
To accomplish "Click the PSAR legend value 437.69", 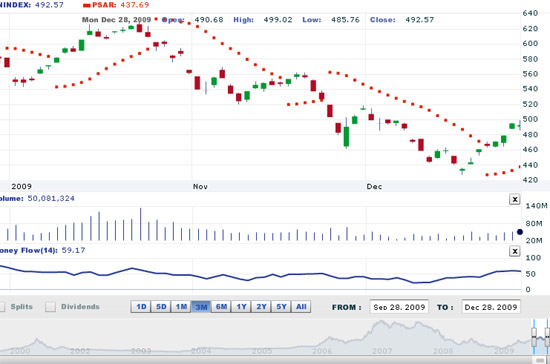I will coord(135,5).
